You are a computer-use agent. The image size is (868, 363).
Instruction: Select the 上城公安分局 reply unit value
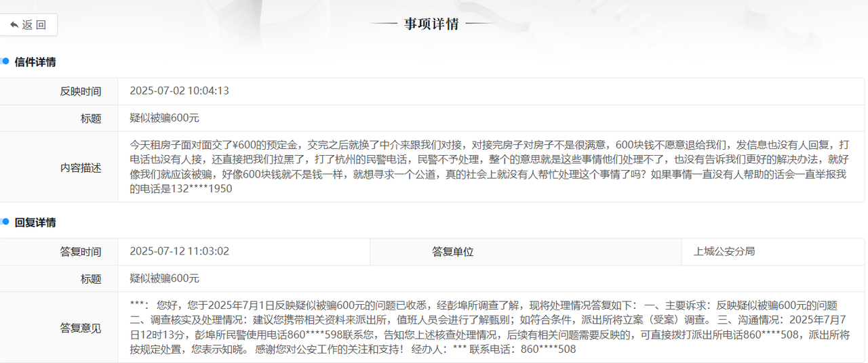(x=724, y=252)
